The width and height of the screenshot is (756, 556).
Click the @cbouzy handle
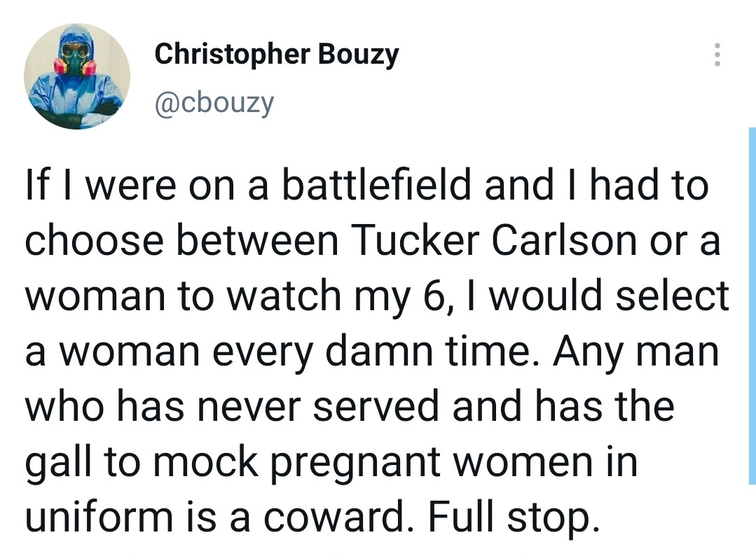coord(214,103)
